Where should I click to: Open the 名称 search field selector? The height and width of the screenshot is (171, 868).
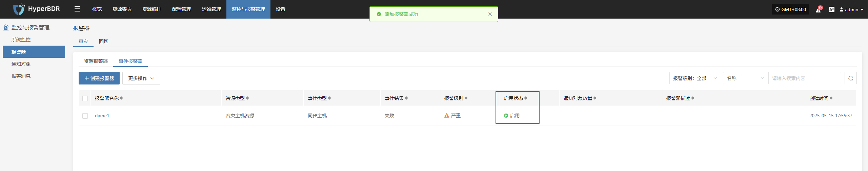point(745,78)
